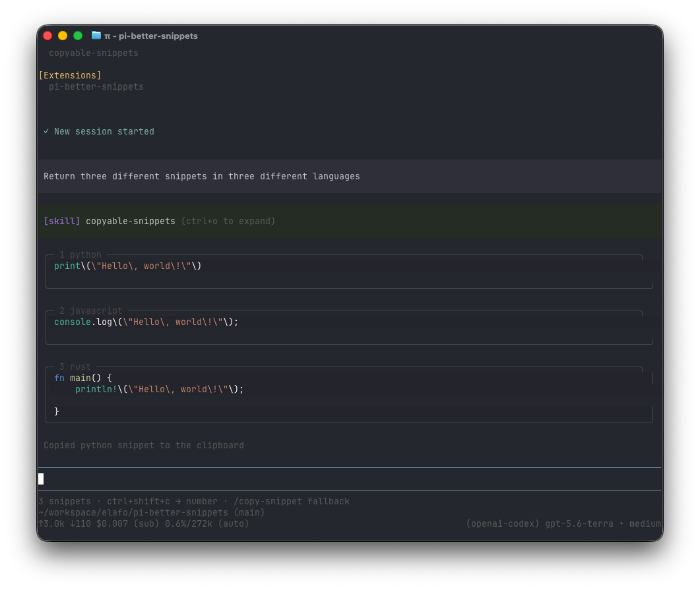
Task: Click the '$0.007' cost value
Action: click(112, 523)
